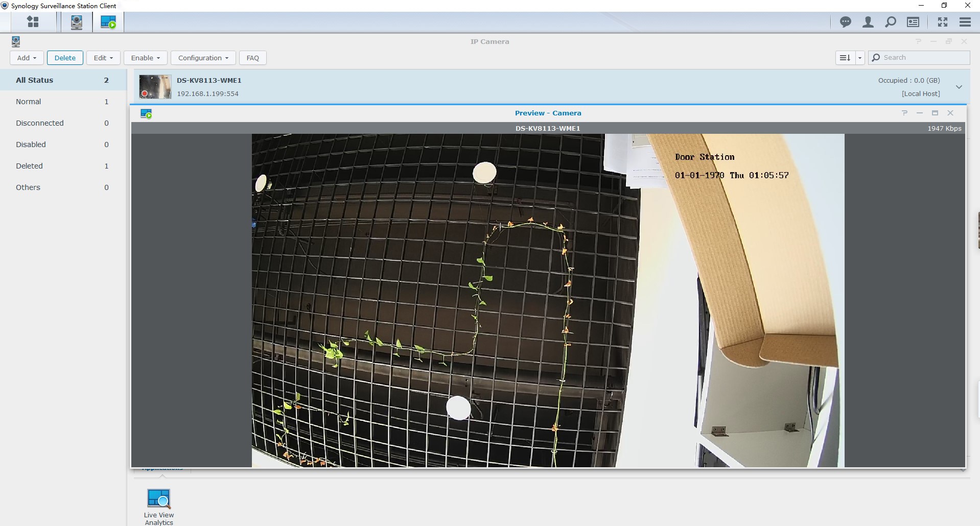Minimize the Preview - Camera window
The image size is (980, 526).
(x=920, y=113)
